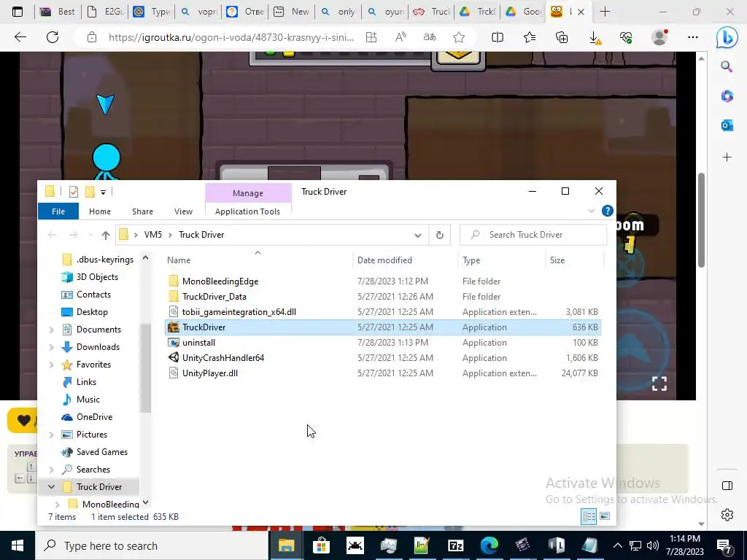
Task: Switch to details view layout
Action: (589, 517)
